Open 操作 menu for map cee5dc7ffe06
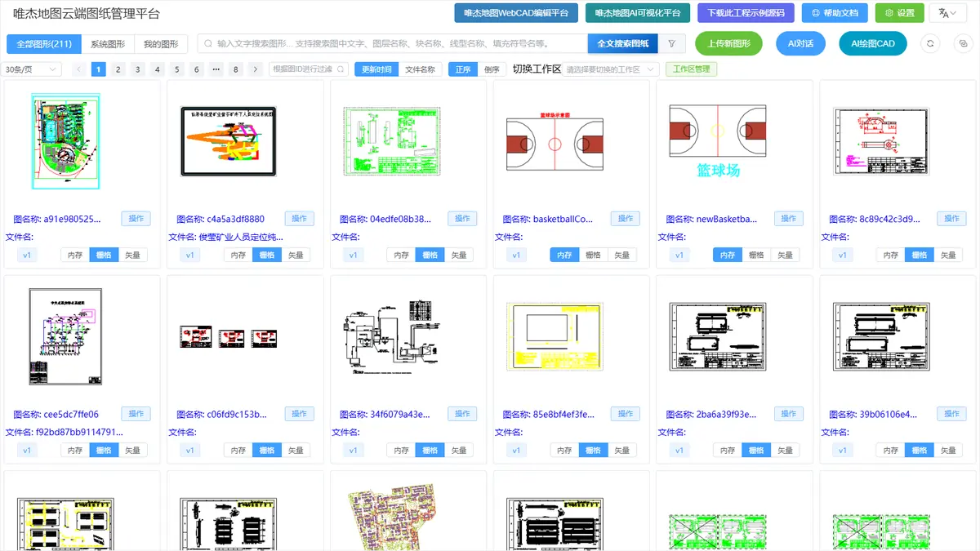 136,414
